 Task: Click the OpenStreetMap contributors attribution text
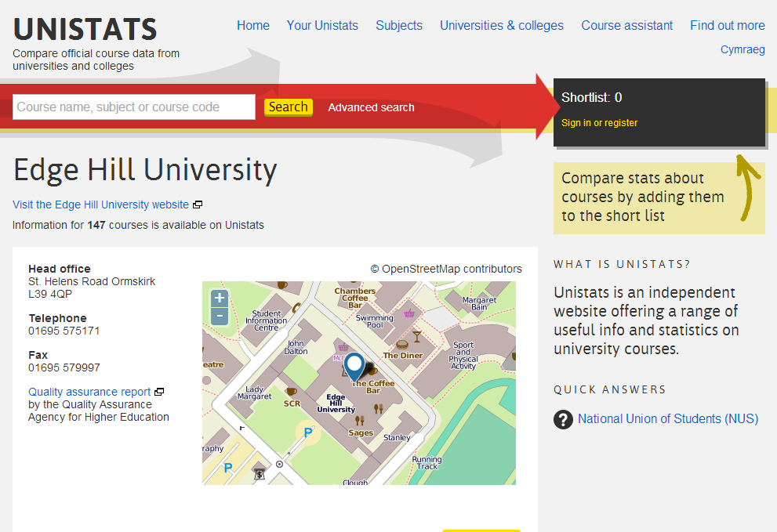point(446,269)
